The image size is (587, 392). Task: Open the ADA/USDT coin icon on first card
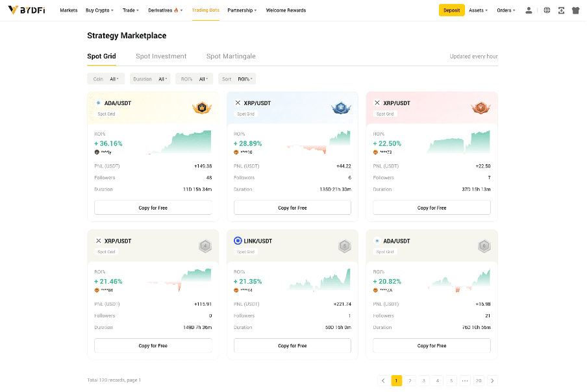pyautogui.click(x=99, y=103)
